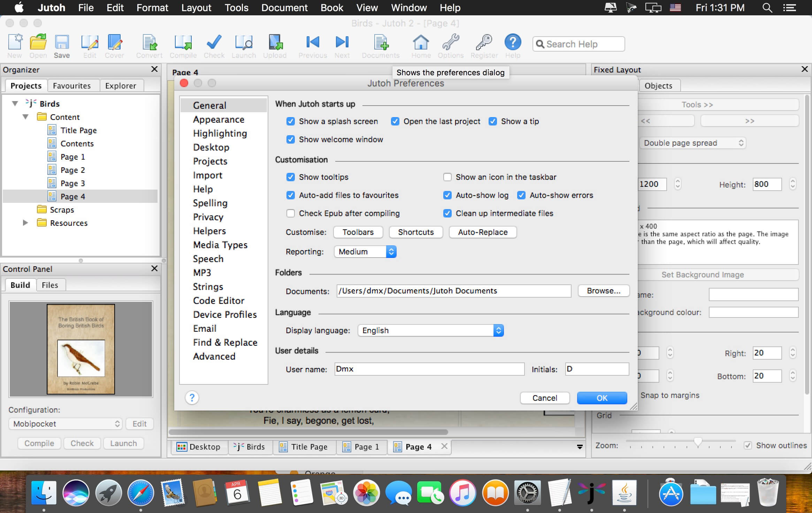Select the Advanced preferences section
This screenshot has width=812, height=513.
point(215,356)
